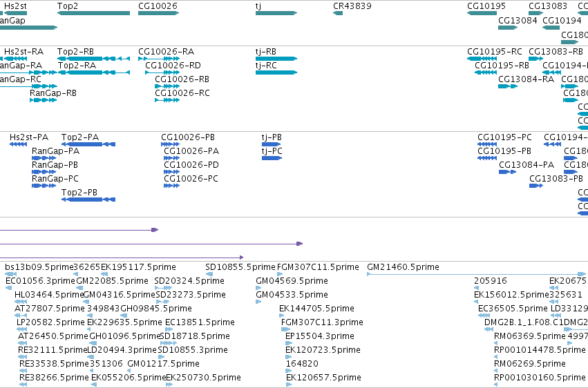Click the 205916 EST label
The width and height of the screenshot is (588, 388).
click(490, 281)
